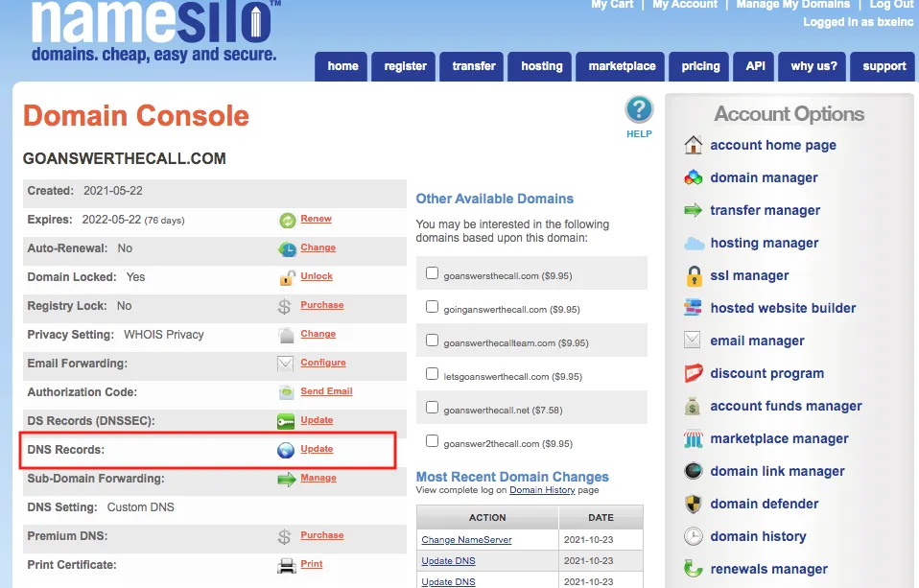Click the Privacy Setting icon

287,336
